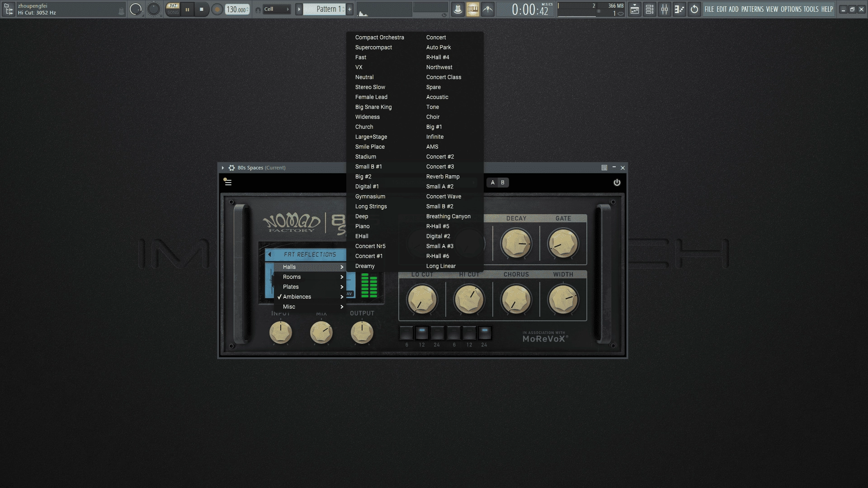Click the CHORUS knob
Screen dimensions: 868x488
[x=516, y=300]
